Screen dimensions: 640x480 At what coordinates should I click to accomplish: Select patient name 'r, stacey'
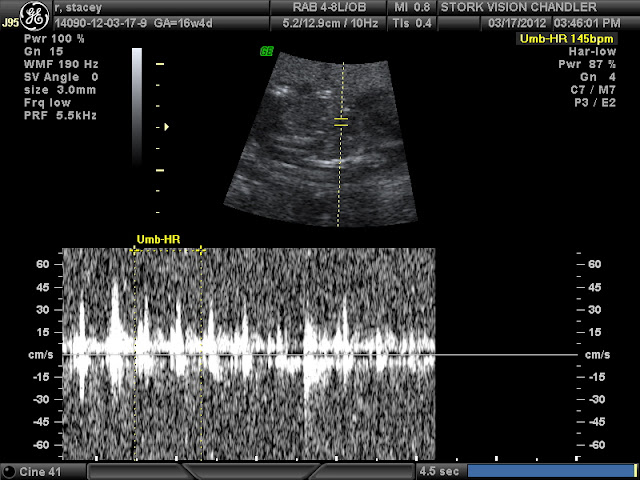[x=78, y=7]
